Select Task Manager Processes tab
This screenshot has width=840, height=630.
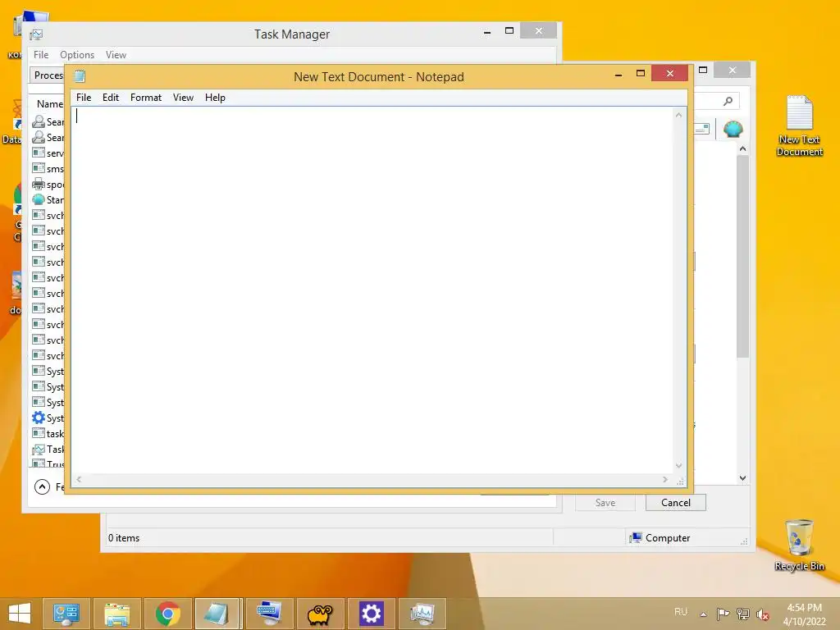[x=47, y=75]
